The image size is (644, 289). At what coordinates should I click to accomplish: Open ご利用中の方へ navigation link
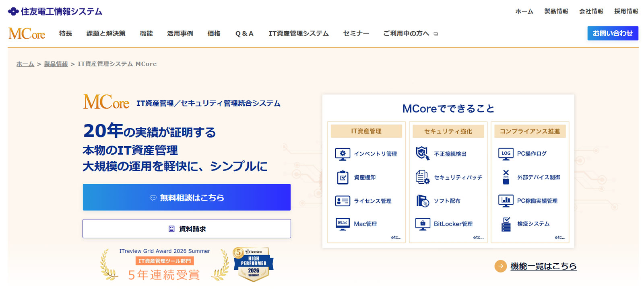tap(406, 33)
